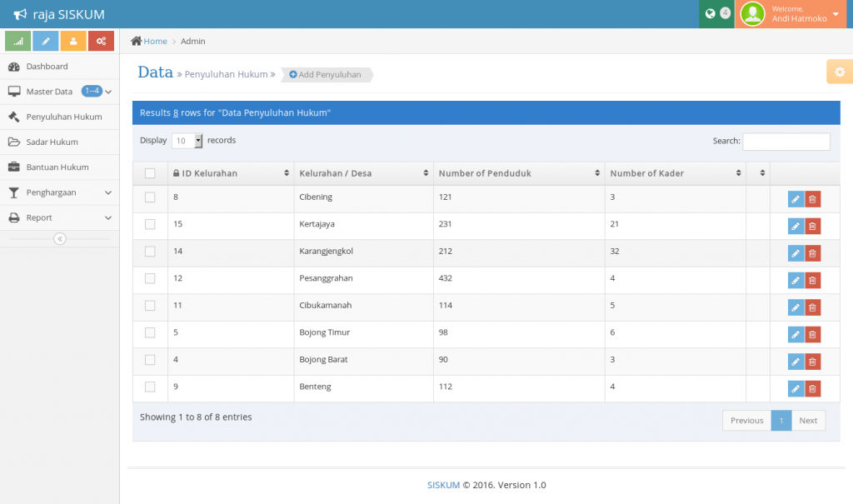Select all rows via header checkbox

(x=150, y=173)
